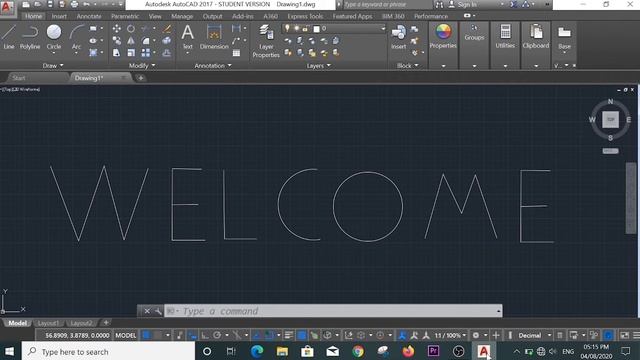The height and width of the screenshot is (360, 640).
Task: Open the Annotate ribbon tab
Action: coord(89,16)
